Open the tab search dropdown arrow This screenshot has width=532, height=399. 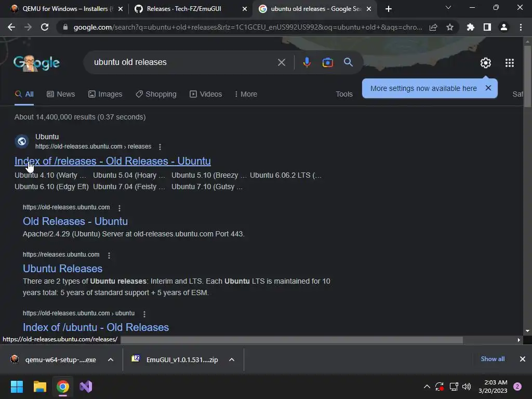pyautogui.click(x=448, y=7)
